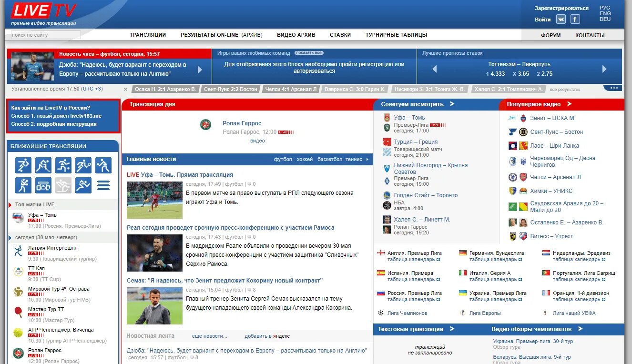Open the ТРАНСЛЯЦИИ menu item
Viewport: 632px width, 364px height.
[148, 35]
